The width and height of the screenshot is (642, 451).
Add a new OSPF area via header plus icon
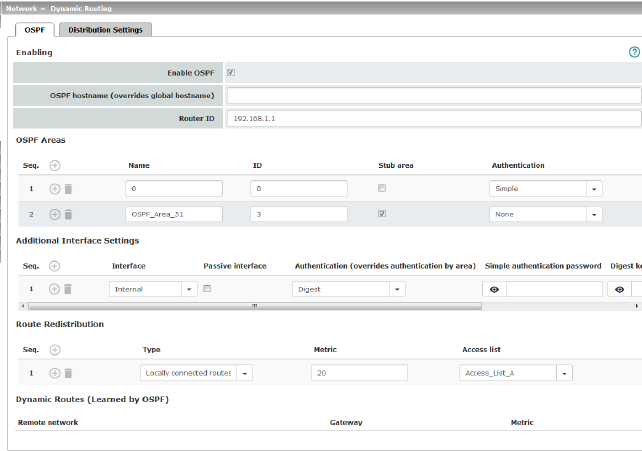point(55,165)
